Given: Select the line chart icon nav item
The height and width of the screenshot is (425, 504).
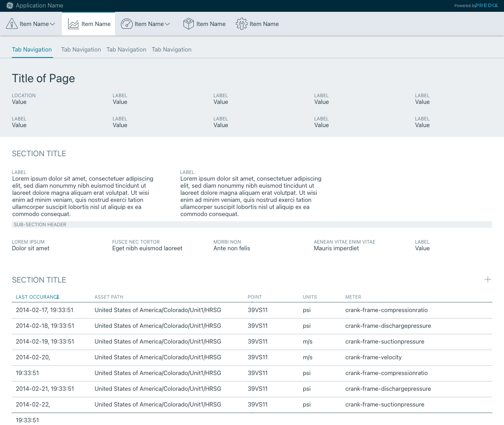Looking at the screenshot, I should [74, 24].
